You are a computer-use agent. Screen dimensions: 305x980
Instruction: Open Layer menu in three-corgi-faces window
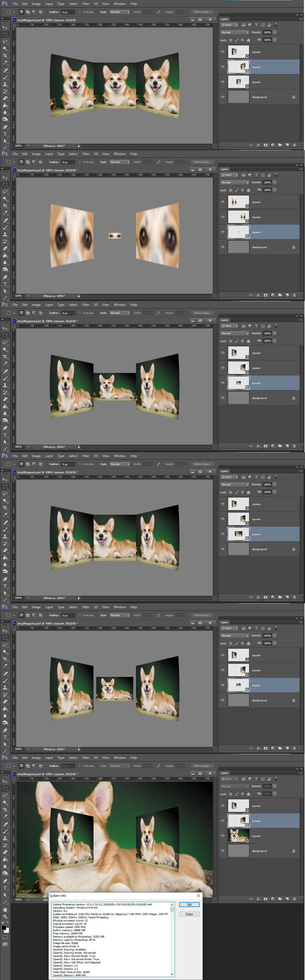pyautogui.click(x=49, y=4)
